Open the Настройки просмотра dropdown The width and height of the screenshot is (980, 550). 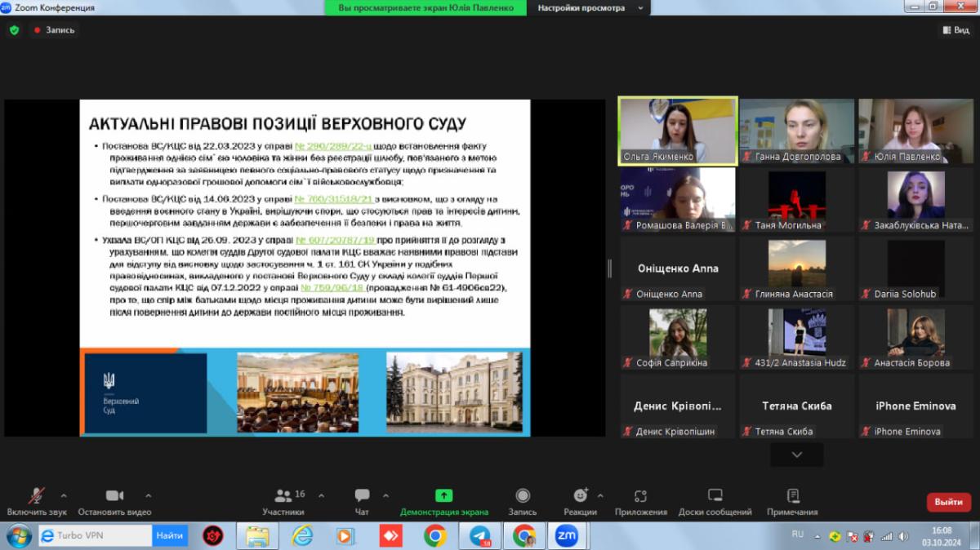click(x=588, y=8)
